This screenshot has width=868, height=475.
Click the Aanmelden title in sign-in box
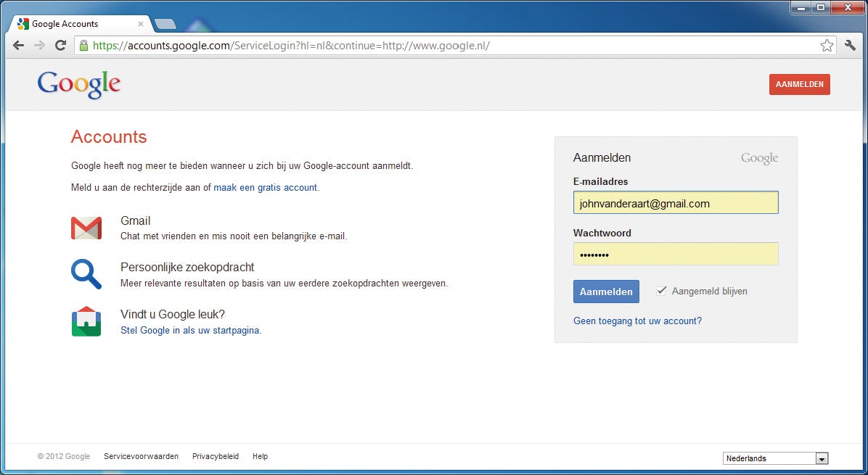602,157
